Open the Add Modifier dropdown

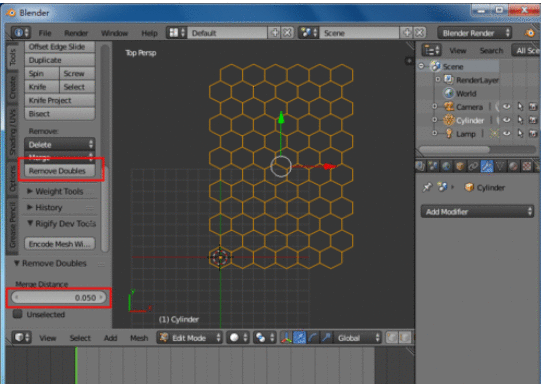click(478, 211)
